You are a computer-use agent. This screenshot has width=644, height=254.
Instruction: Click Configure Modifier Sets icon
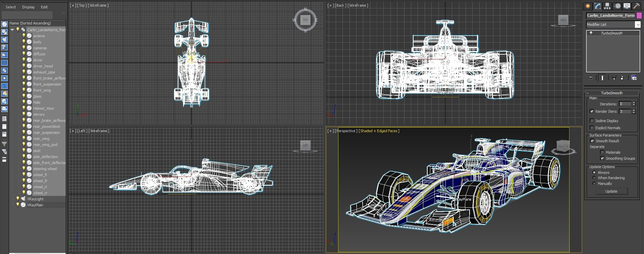click(x=634, y=78)
